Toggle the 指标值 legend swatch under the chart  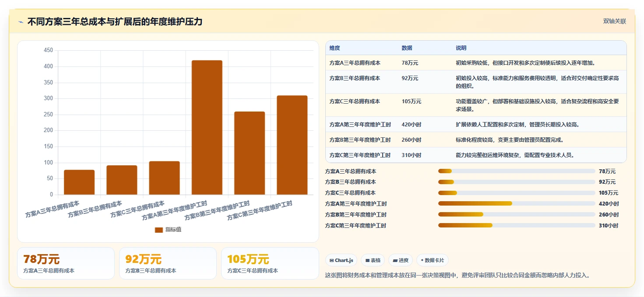tap(159, 230)
